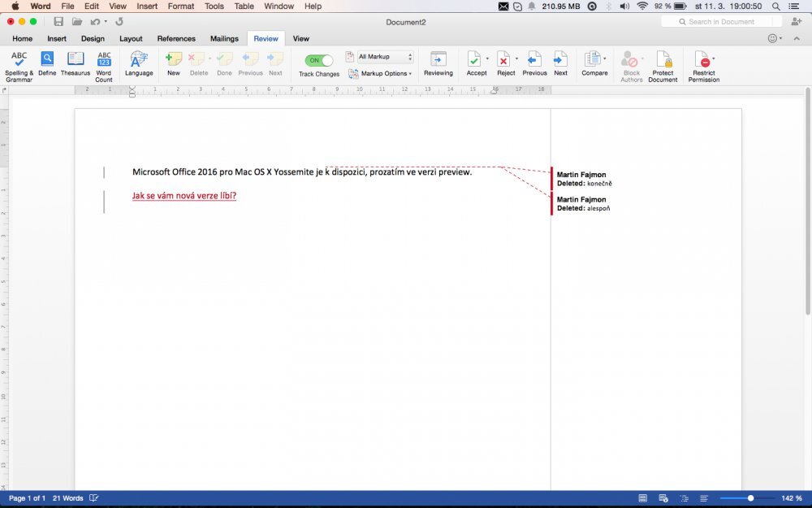812x508 pixels.
Task: Open Language settings
Action: 138,63
